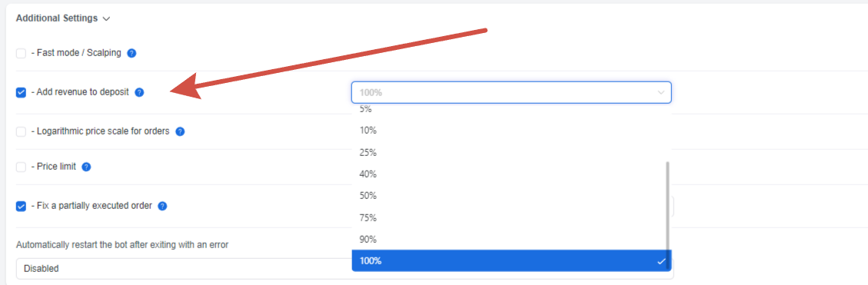868x285 pixels.
Task: Enable Logarithmic price scale for orders
Action: pyautogui.click(x=21, y=131)
